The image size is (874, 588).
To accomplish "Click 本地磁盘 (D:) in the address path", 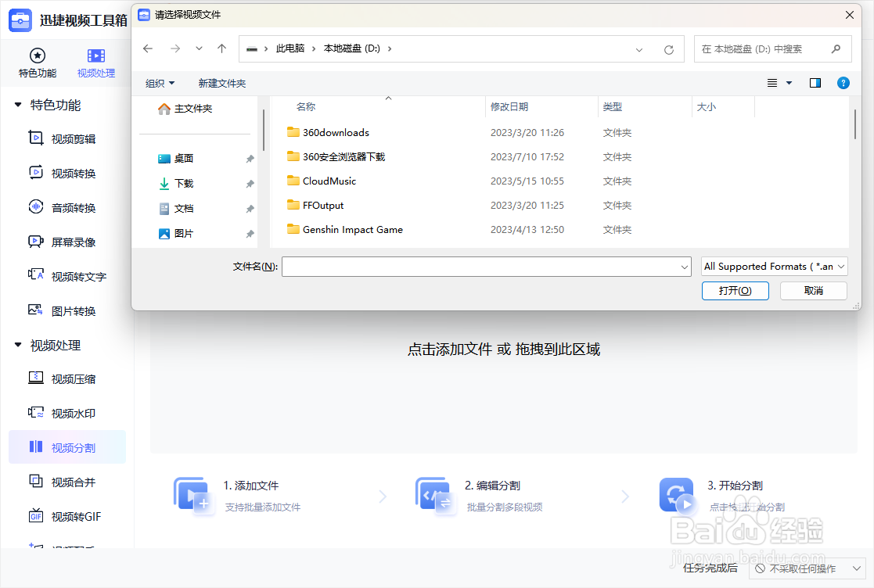I will tap(352, 48).
